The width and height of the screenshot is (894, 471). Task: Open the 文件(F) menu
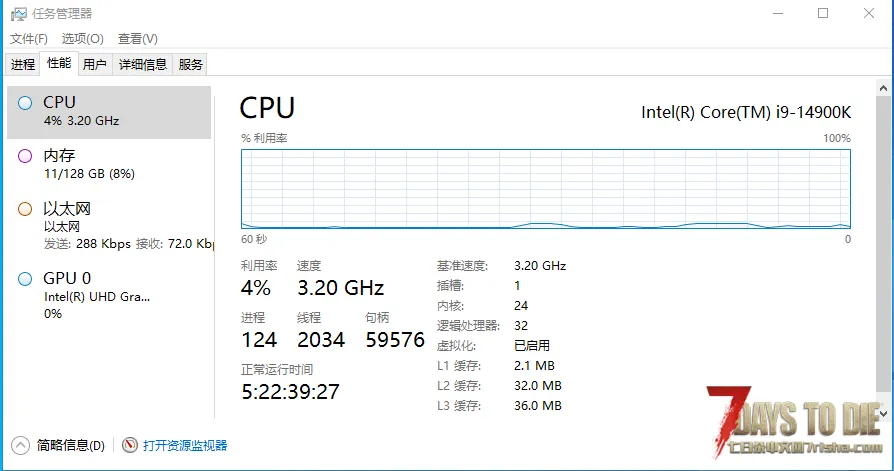(29, 39)
